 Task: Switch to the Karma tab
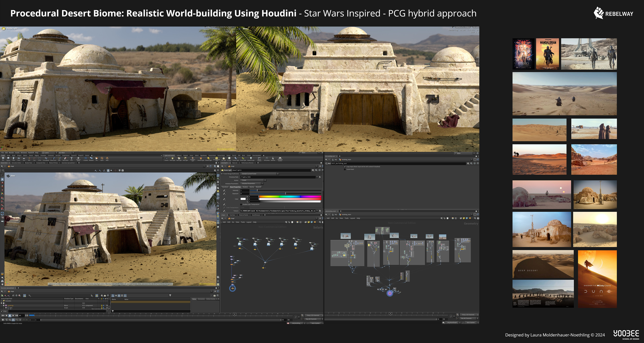252,187
